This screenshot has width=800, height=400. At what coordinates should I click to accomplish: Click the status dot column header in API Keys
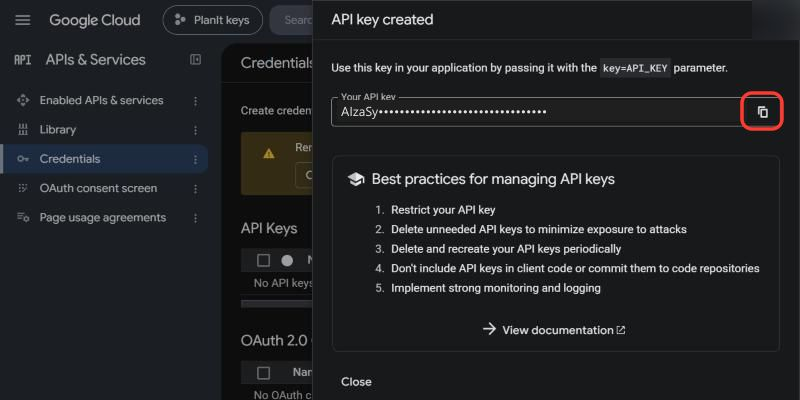click(287, 261)
